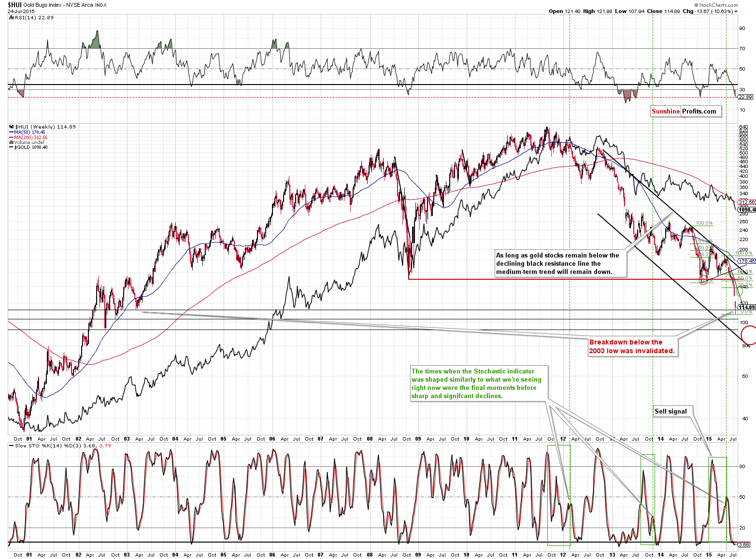Click the 114.89 price axis tag
756x559 pixels.
pos(747,307)
